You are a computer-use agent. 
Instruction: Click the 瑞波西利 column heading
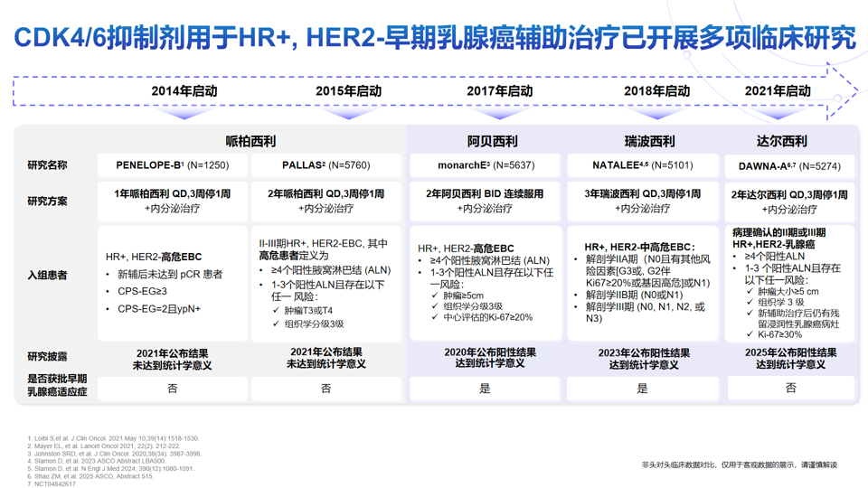tap(649, 141)
